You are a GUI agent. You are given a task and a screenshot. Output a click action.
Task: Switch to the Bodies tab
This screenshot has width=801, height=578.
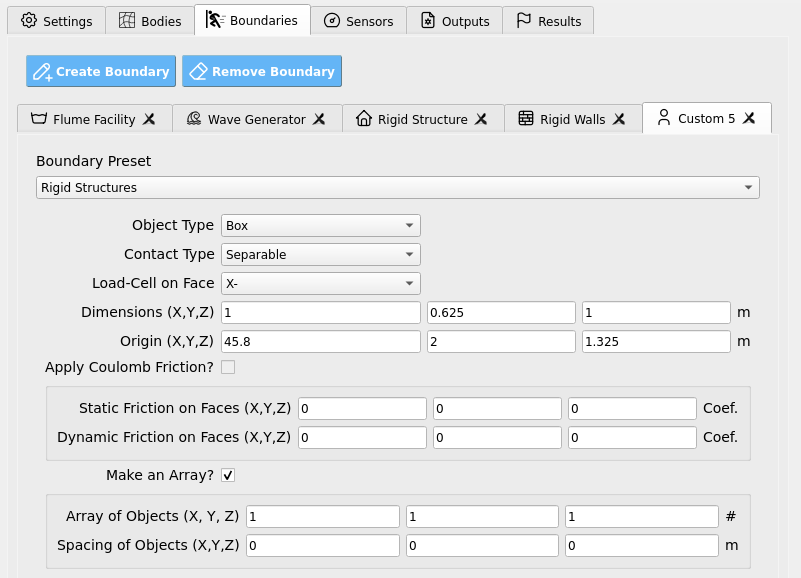(x=150, y=20)
